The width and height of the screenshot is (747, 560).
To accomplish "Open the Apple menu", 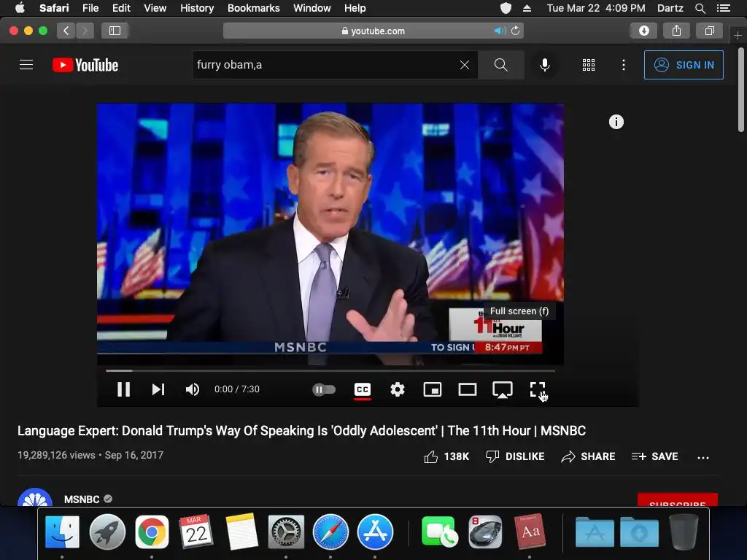I will tap(20, 8).
